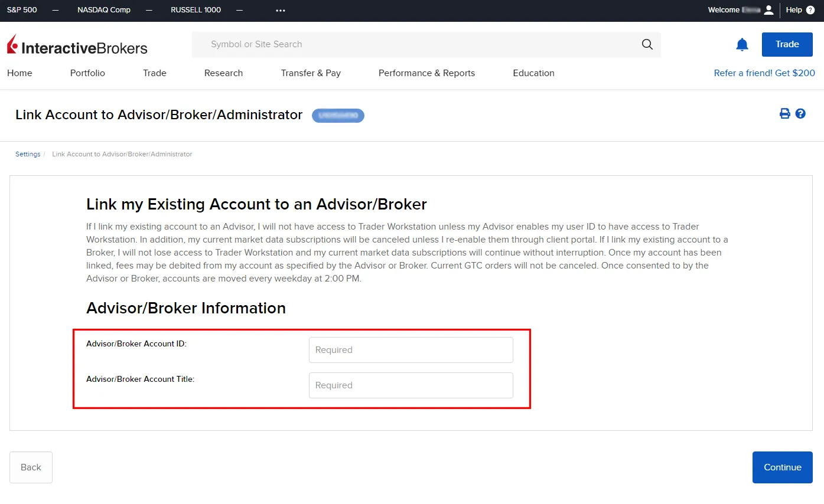Go Back using the Back button
Viewport: 824px width, 504px height.
tap(31, 467)
